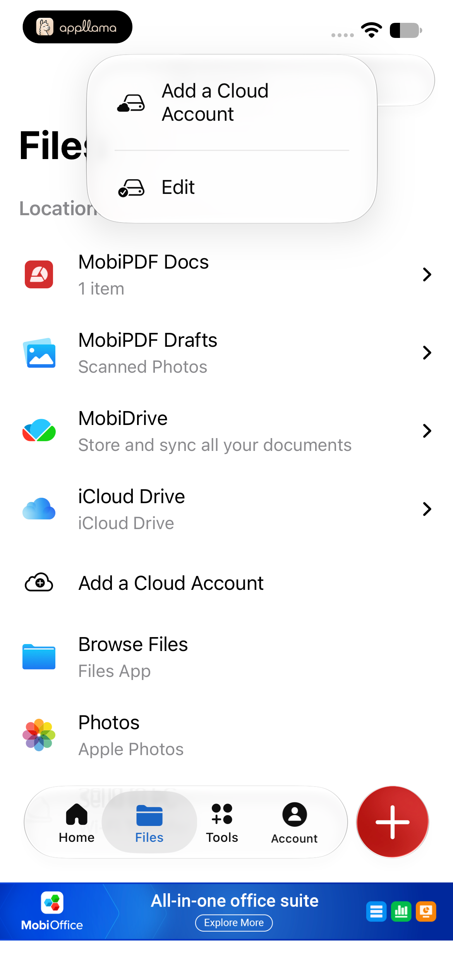The width and height of the screenshot is (453, 980).
Task: Tap the appllama badge
Action: click(x=77, y=27)
